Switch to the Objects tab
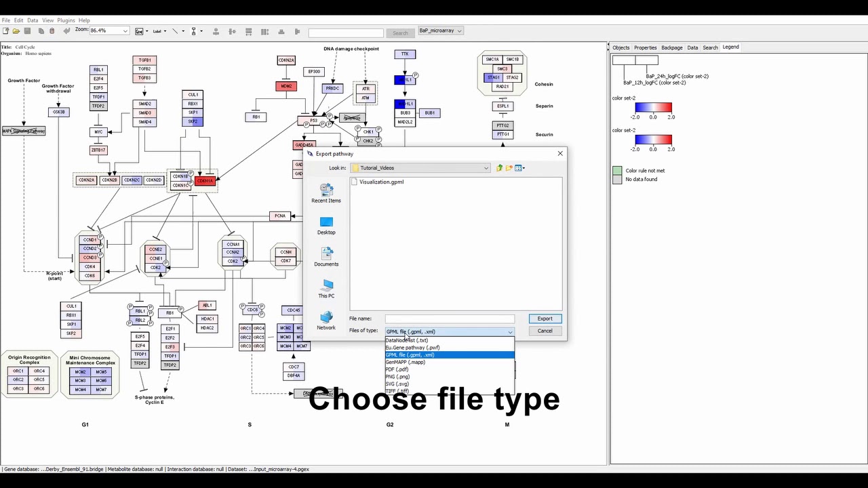Viewport: 868px width, 488px height. 621,47
